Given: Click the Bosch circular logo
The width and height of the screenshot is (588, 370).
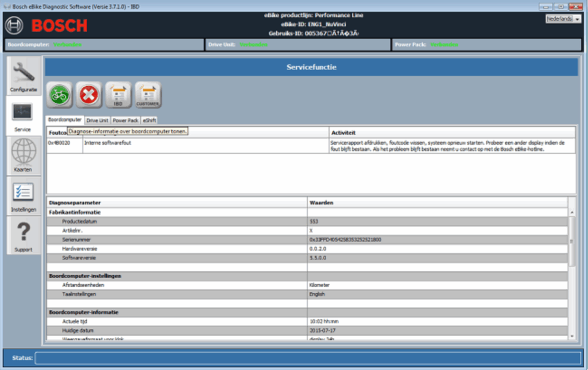Looking at the screenshot, I should 14,25.
